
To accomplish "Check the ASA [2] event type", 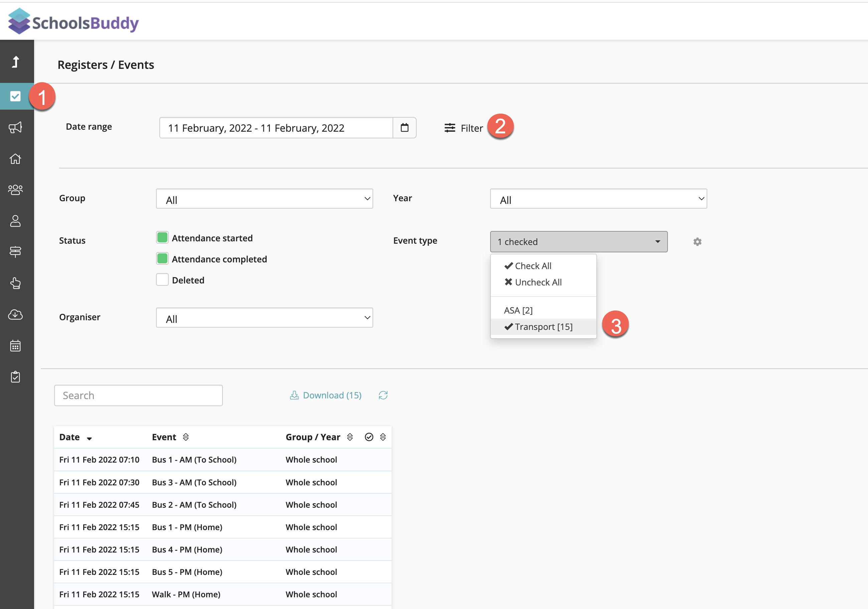I will pos(543,310).
